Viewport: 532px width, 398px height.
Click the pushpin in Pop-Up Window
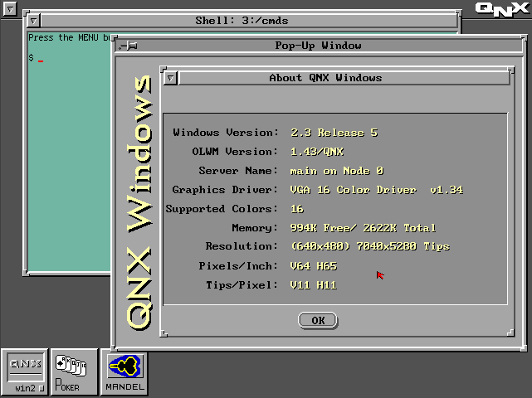(x=129, y=46)
